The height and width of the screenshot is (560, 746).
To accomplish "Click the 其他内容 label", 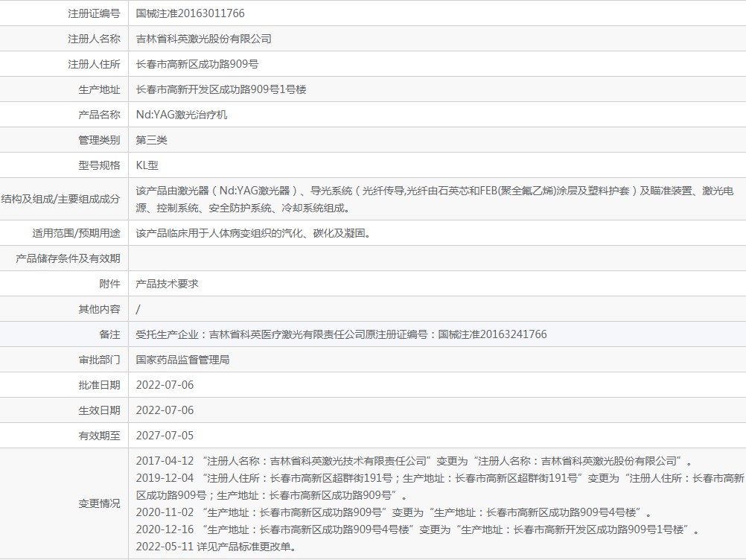I will tap(100, 309).
